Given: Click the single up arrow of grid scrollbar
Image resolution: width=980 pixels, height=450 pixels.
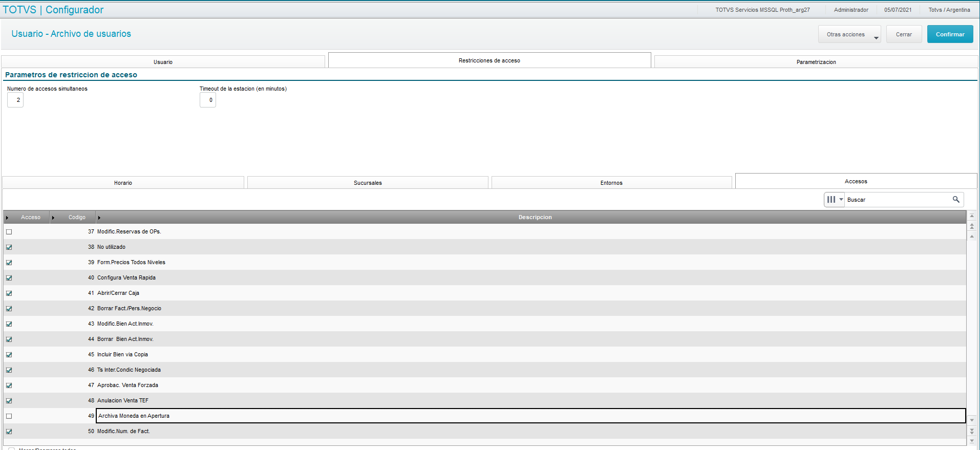Looking at the screenshot, I should click(972, 236).
